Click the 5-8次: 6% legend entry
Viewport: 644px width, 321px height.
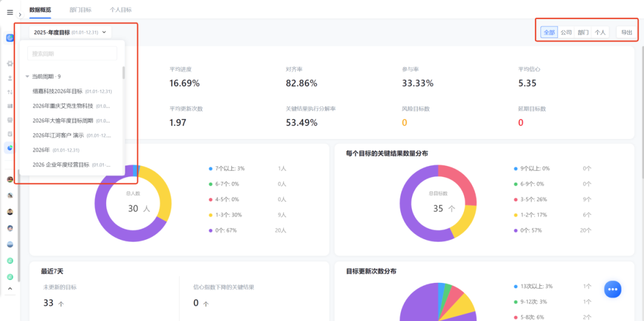(x=528, y=317)
